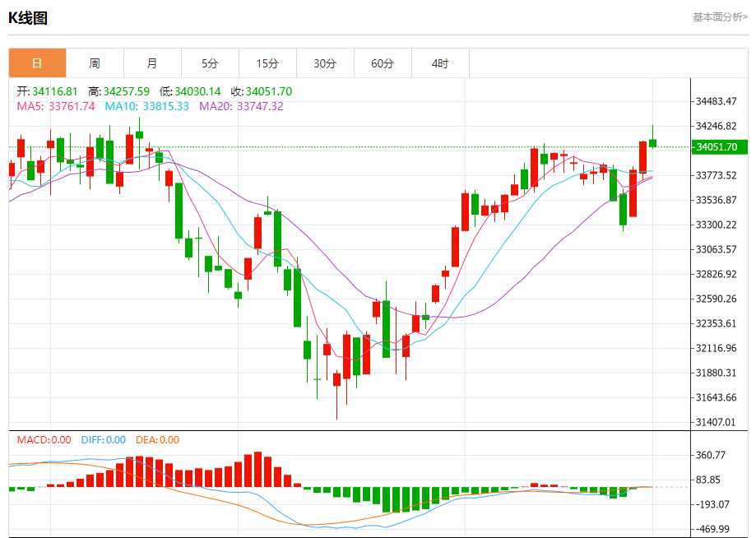Click the MA5: 33761.74 indicator label
The image size is (756, 538).
pyautogui.click(x=56, y=106)
